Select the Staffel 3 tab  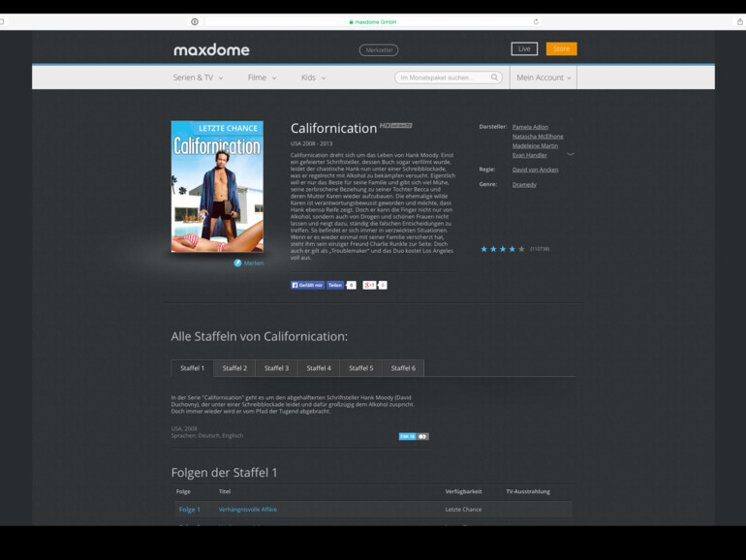(276, 368)
